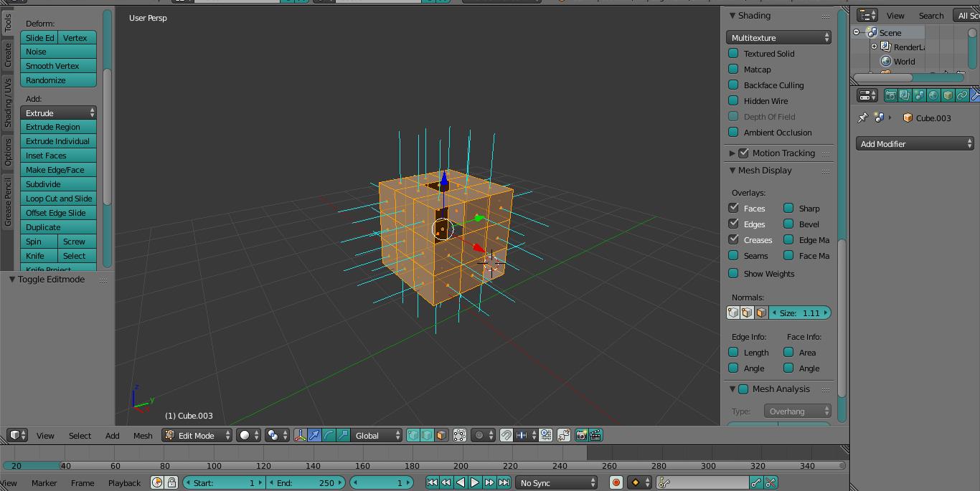Enable face select mode in 3D header

[x=441, y=435]
